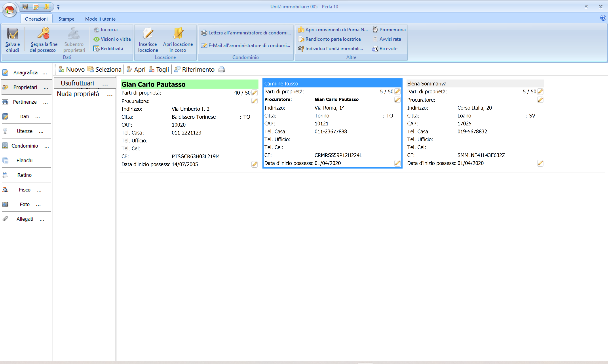Select Usufruttuari sub-tab
This screenshot has width=608, height=364.
tap(85, 83)
